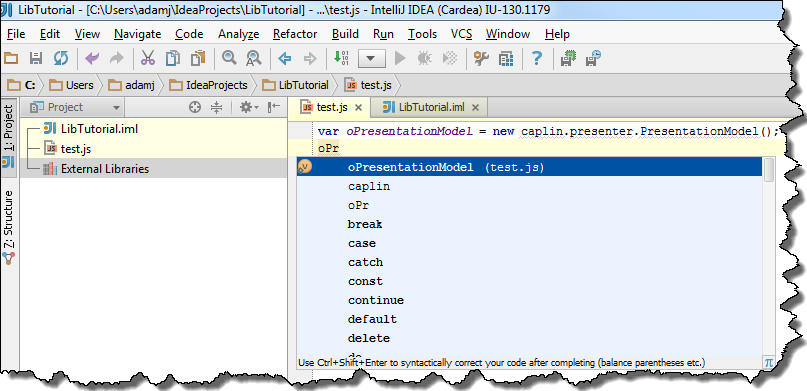Open Settings wrench icon
Screen dimensions: 807x391
[481, 58]
